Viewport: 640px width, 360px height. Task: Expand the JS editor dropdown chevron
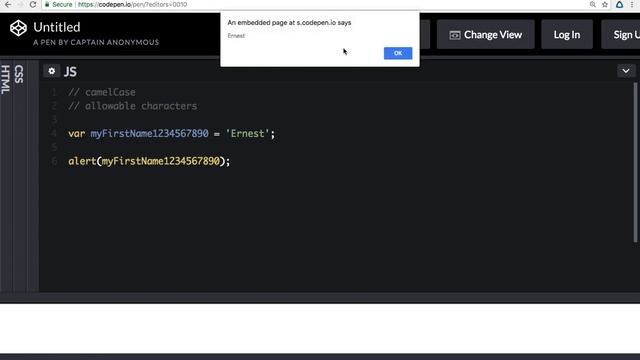coord(626,71)
